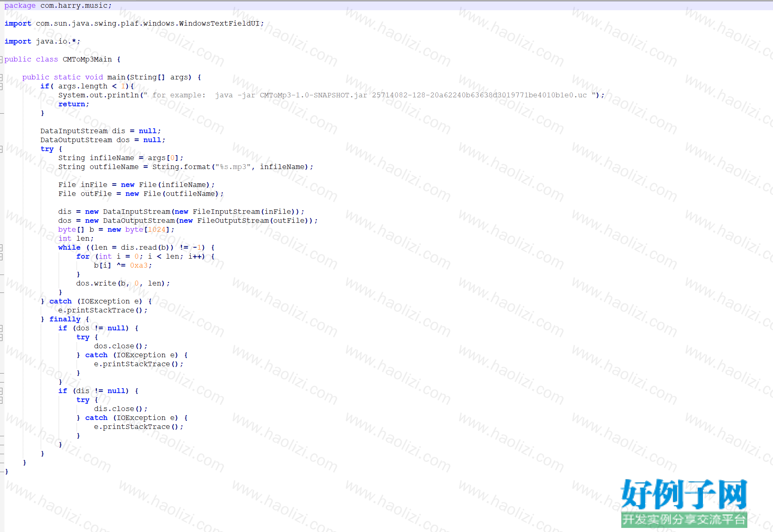
Task: Place cursor on the 'return;' statement
Action: pyautogui.click(x=73, y=104)
